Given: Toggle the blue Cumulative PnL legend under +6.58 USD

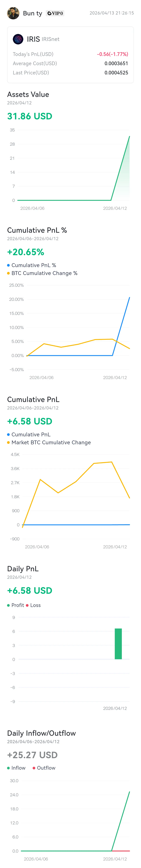Looking at the screenshot, I should [29, 434].
